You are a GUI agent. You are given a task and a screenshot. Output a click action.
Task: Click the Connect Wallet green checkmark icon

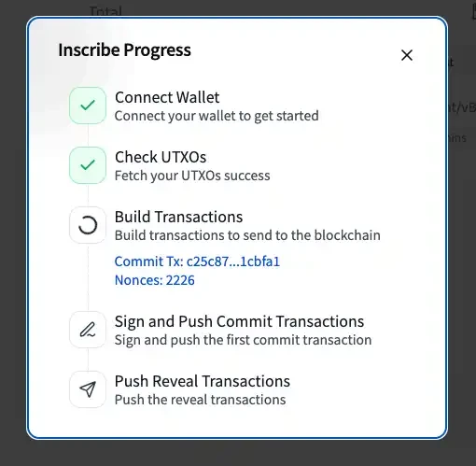tap(88, 106)
